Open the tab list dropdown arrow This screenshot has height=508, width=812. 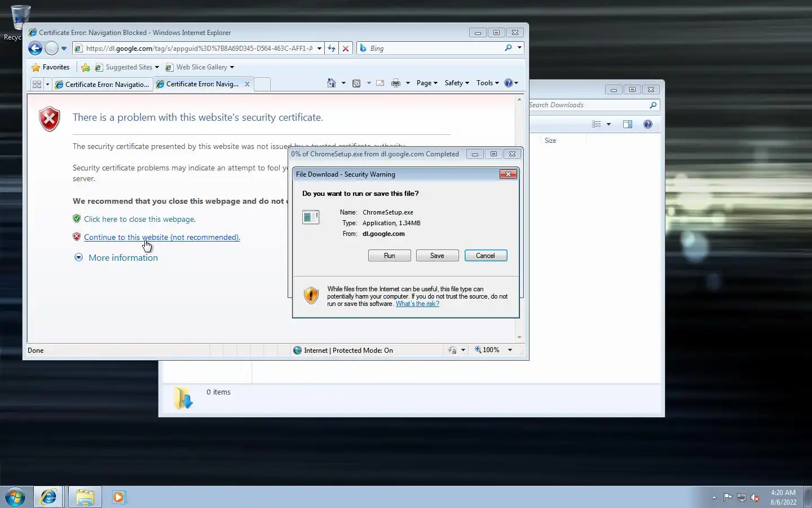(47, 84)
